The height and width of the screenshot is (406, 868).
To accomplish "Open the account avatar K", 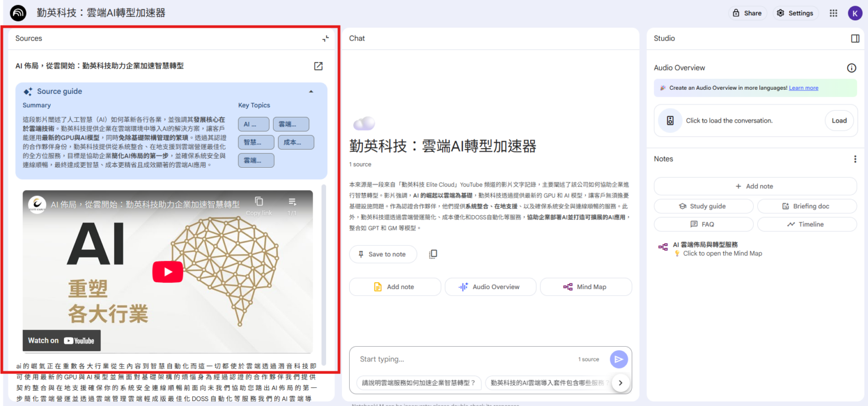I will (855, 13).
